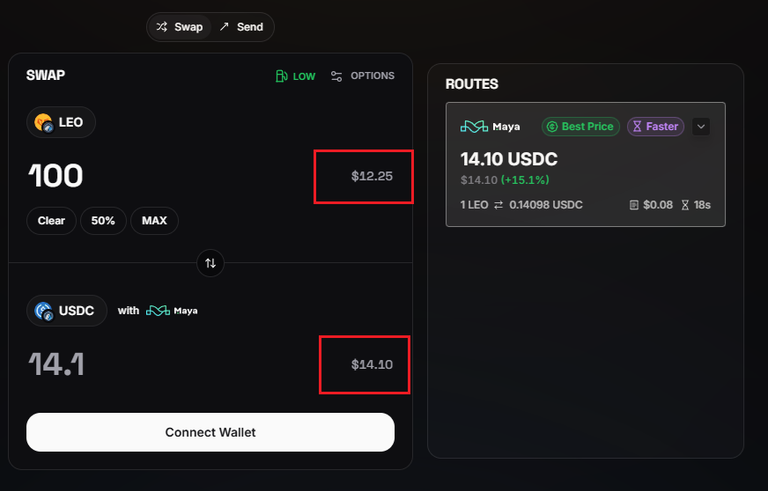
Task: Click the gas pump LOW fee icon
Action: 281,76
